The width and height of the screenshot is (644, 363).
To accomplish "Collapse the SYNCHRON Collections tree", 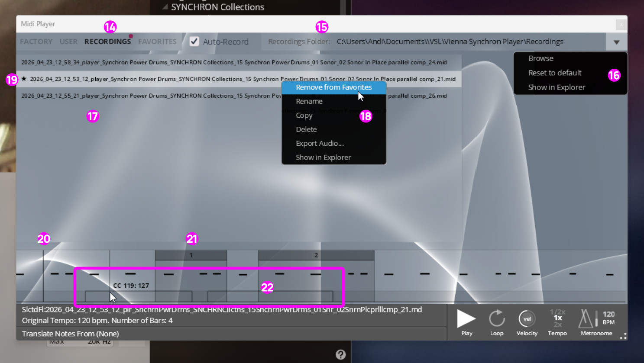I will point(165,7).
